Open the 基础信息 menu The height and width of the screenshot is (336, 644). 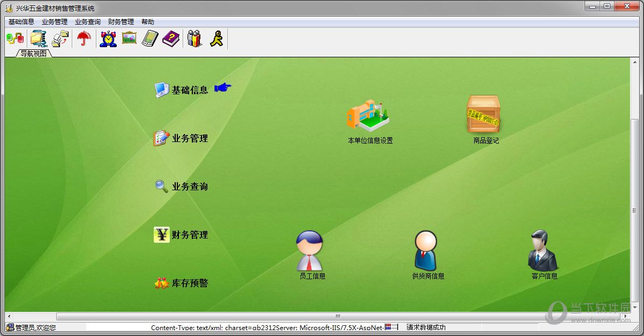[x=21, y=22]
